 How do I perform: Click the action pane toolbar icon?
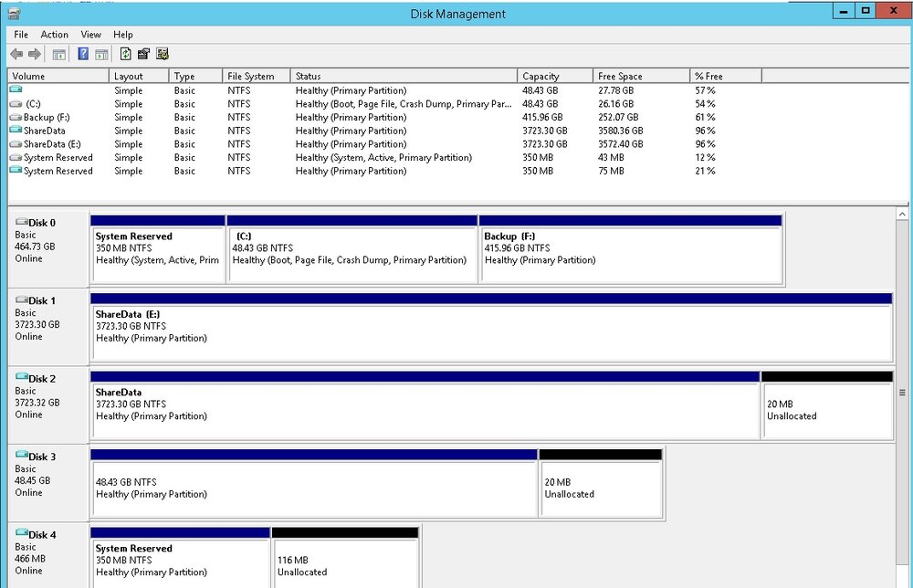(x=102, y=55)
